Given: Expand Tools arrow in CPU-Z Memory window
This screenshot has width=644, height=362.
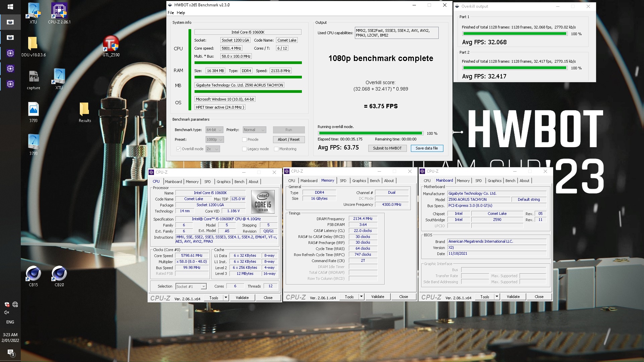Looking at the screenshot, I should [x=361, y=297].
